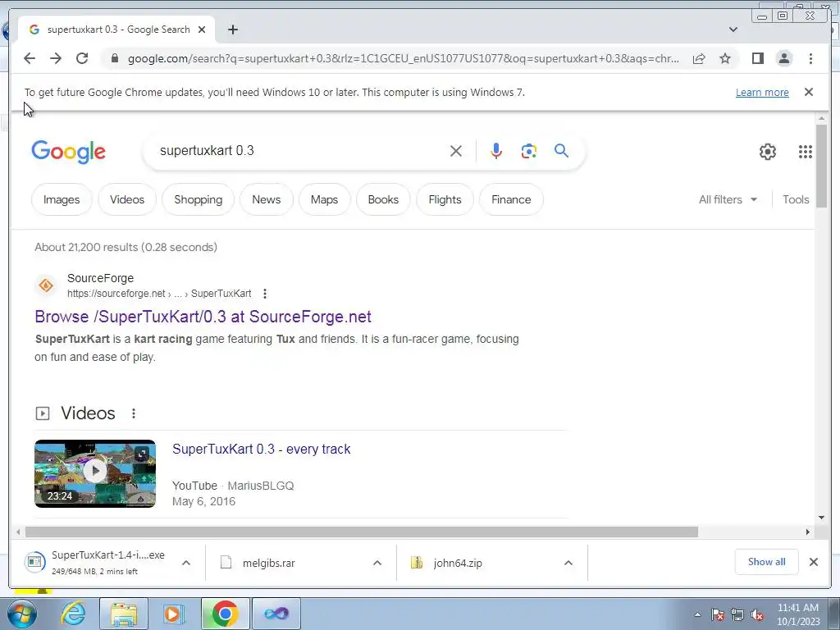This screenshot has height=630, width=840.
Task: Show all downloads
Action: (766, 562)
